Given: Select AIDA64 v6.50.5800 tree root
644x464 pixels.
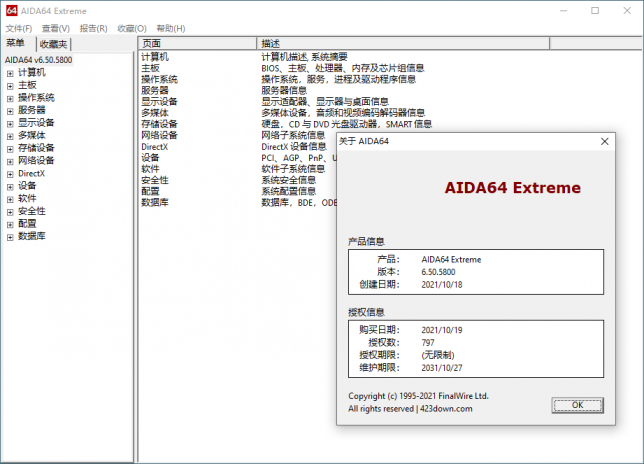Looking at the screenshot, I should [38, 60].
